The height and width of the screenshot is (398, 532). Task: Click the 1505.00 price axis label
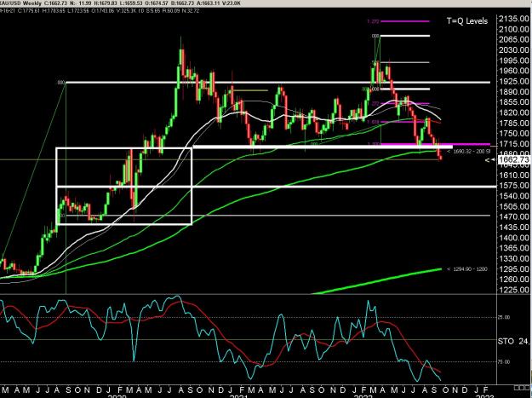click(x=514, y=206)
